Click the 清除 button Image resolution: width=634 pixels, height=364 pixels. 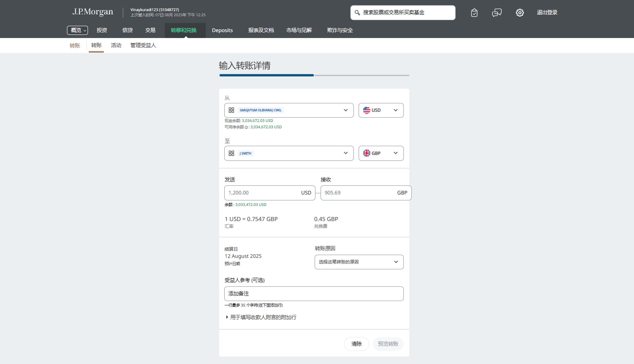(x=356, y=344)
